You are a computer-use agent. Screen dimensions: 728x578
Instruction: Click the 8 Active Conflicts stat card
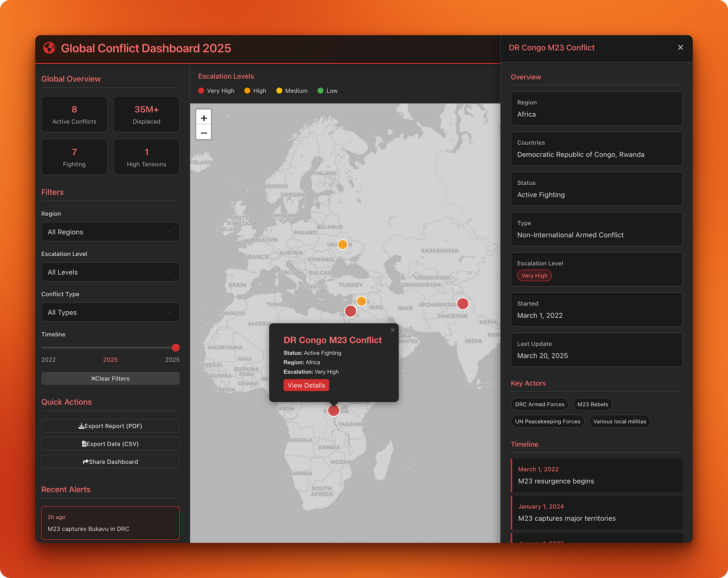point(74,114)
